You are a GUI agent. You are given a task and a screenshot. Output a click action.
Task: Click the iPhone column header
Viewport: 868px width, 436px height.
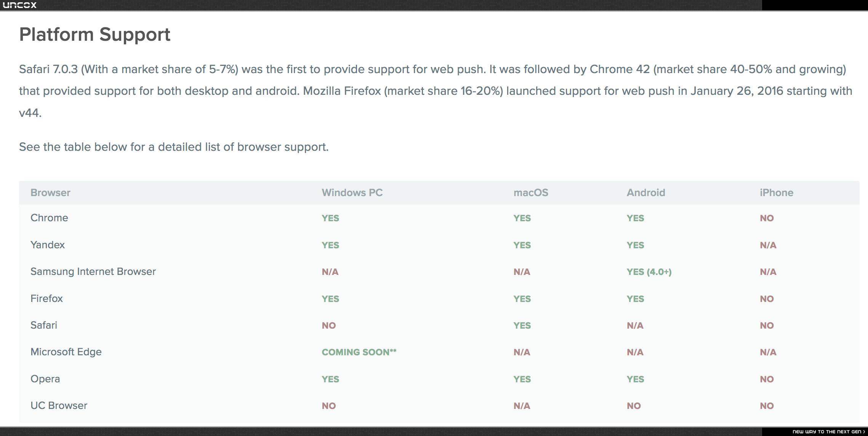777,193
